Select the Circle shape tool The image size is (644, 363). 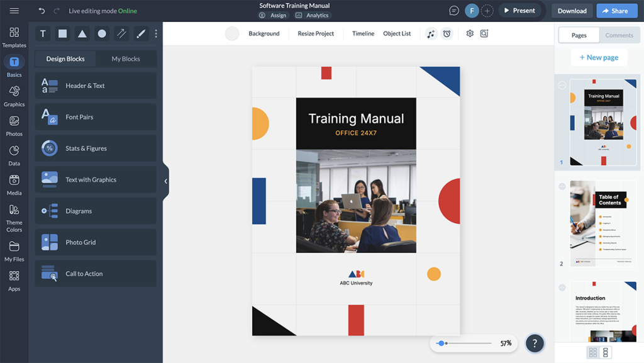pyautogui.click(x=101, y=33)
